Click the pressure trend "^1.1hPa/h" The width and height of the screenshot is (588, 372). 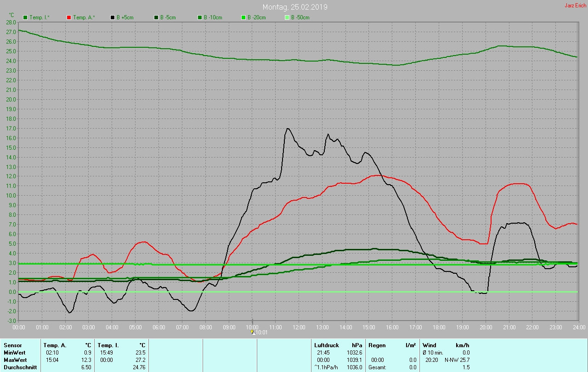point(326,367)
